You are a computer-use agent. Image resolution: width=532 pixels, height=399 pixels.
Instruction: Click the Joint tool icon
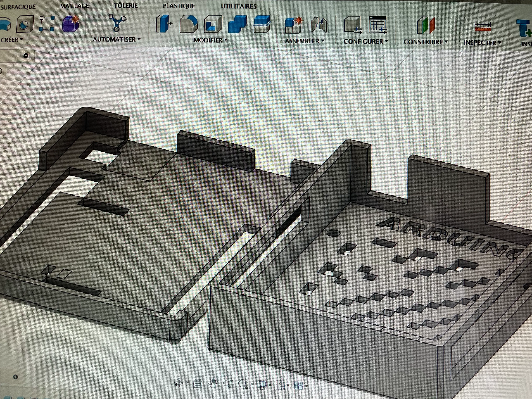click(x=319, y=25)
